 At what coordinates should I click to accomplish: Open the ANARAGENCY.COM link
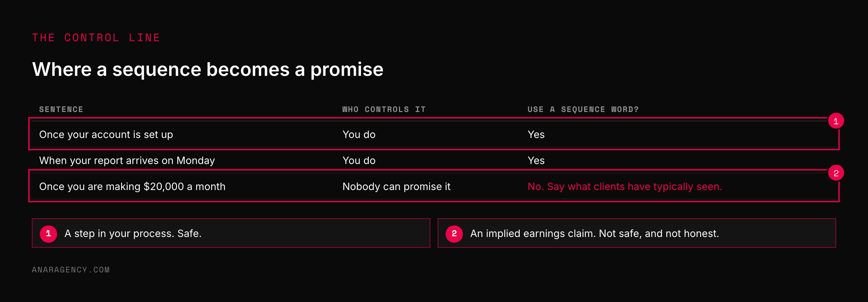71,270
